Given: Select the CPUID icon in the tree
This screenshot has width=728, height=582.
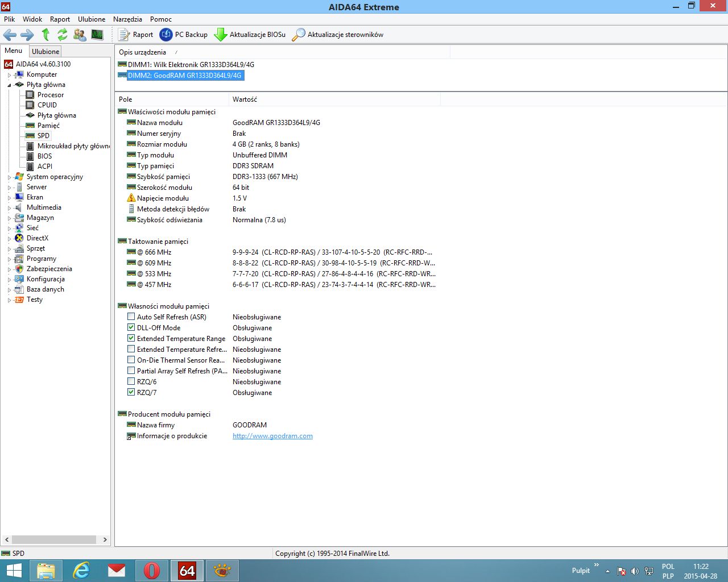Looking at the screenshot, I should click(x=31, y=105).
